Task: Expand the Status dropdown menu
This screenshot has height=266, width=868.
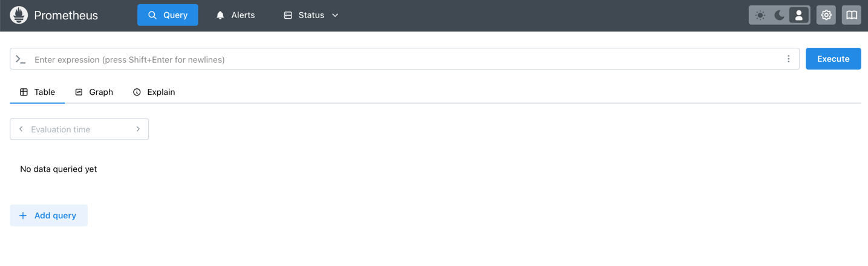Action: 311,15
